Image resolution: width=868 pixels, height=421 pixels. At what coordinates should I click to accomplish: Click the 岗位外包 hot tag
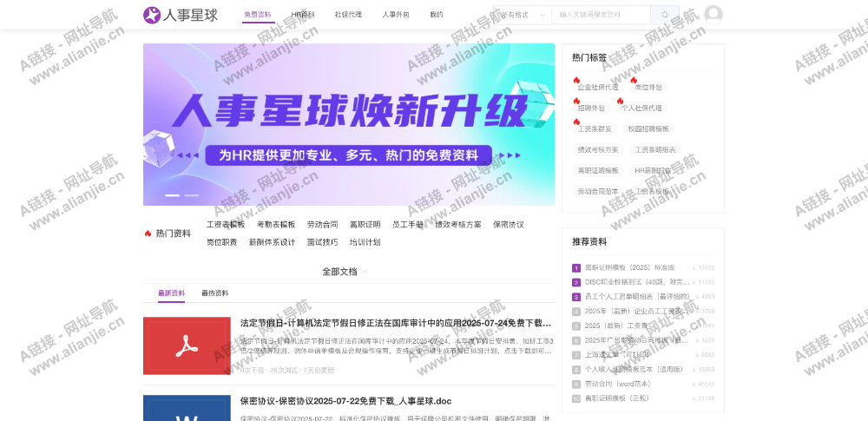(x=648, y=87)
